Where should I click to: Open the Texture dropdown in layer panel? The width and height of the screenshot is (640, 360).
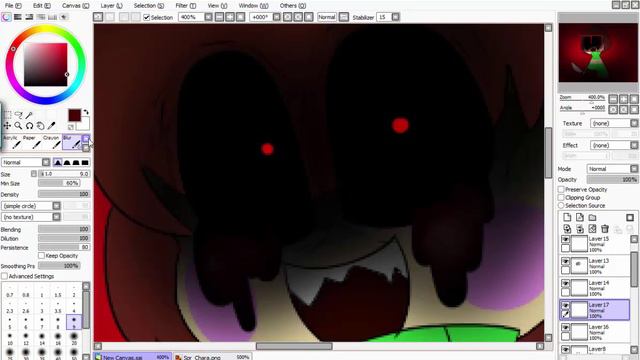[x=614, y=123]
